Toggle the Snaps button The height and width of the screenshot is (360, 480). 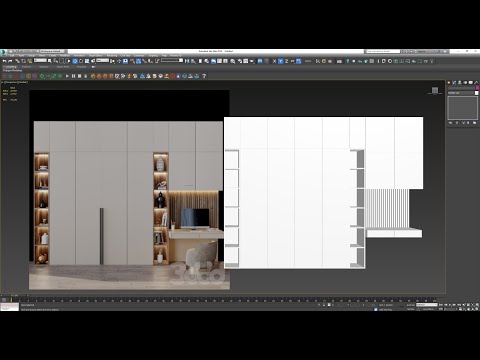coord(132,61)
